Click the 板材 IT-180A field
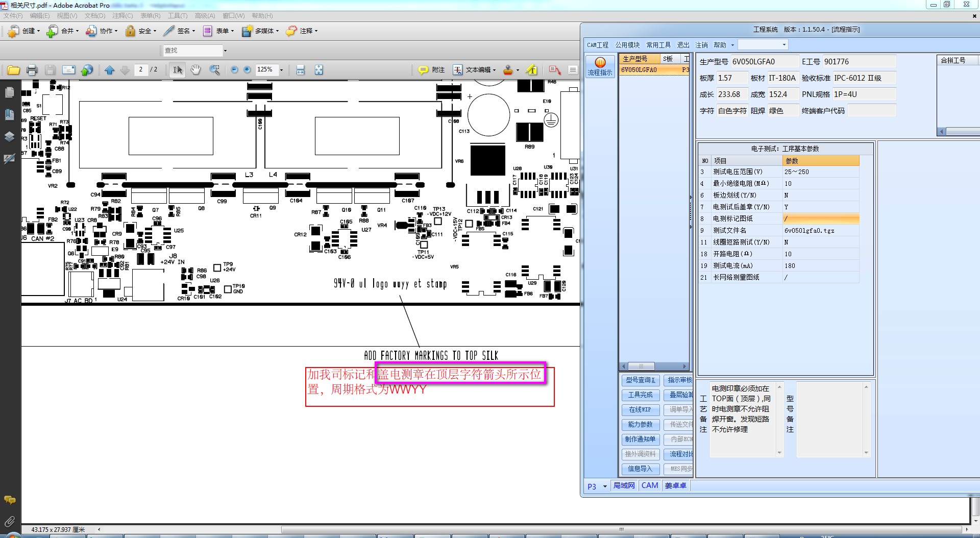The image size is (980, 538). tap(782, 78)
